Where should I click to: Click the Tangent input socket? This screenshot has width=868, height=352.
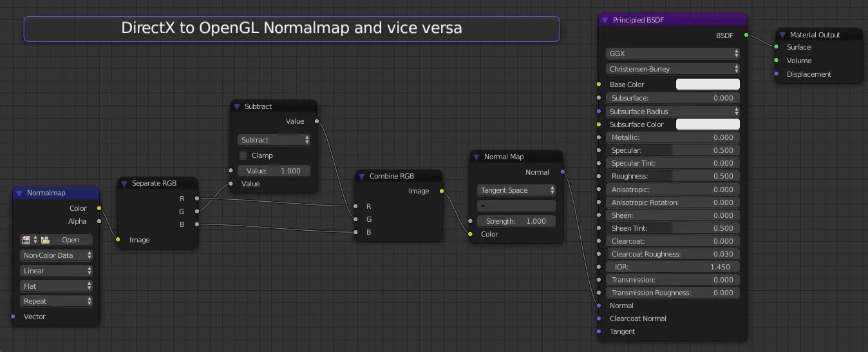click(x=599, y=331)
